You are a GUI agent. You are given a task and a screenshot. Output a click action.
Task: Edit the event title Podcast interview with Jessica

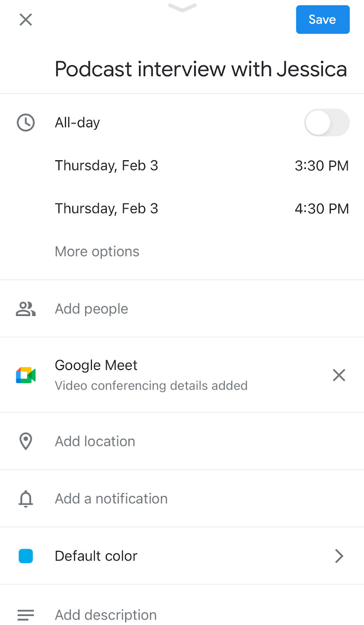[x=201, y=69]
